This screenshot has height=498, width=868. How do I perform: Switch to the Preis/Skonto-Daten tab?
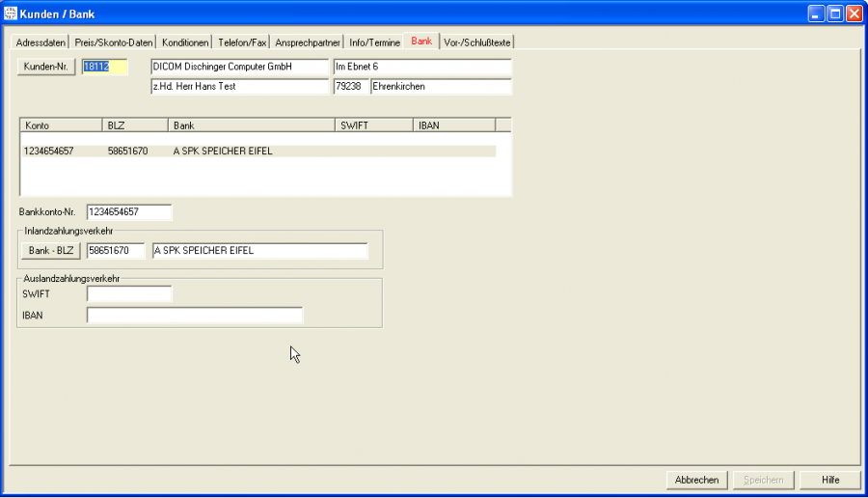point(114,42)
